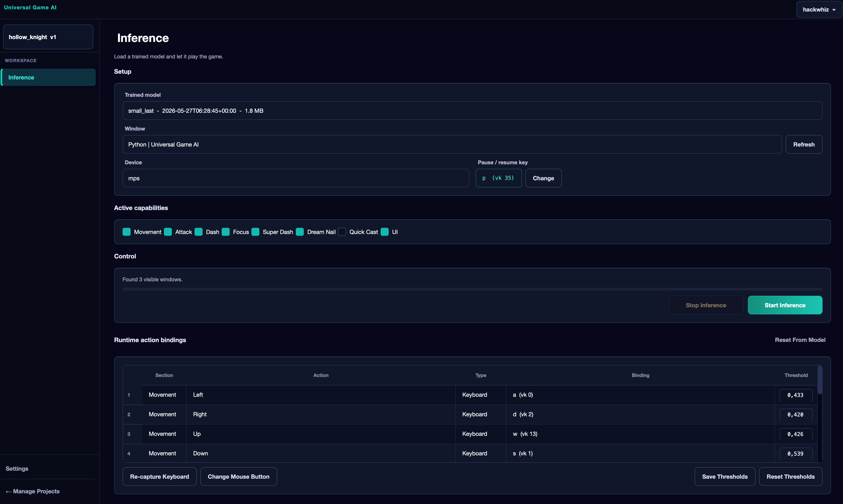843x504 pixels.
Task: Open the hollow_knight v1 project selector
Action: [x=48, y=37]
